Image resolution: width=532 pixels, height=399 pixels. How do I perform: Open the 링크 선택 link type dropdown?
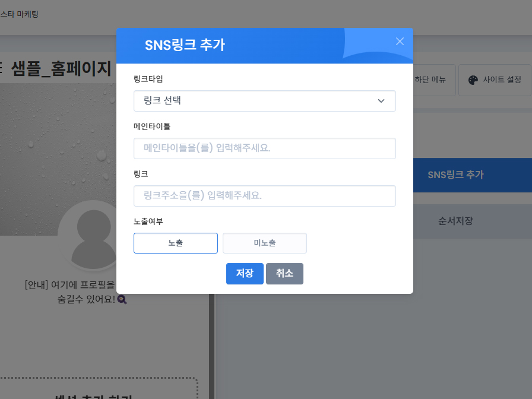pos(264,101)
